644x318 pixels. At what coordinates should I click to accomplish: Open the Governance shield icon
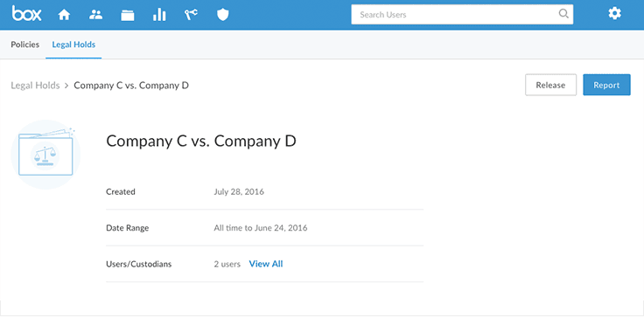[222, 15]
